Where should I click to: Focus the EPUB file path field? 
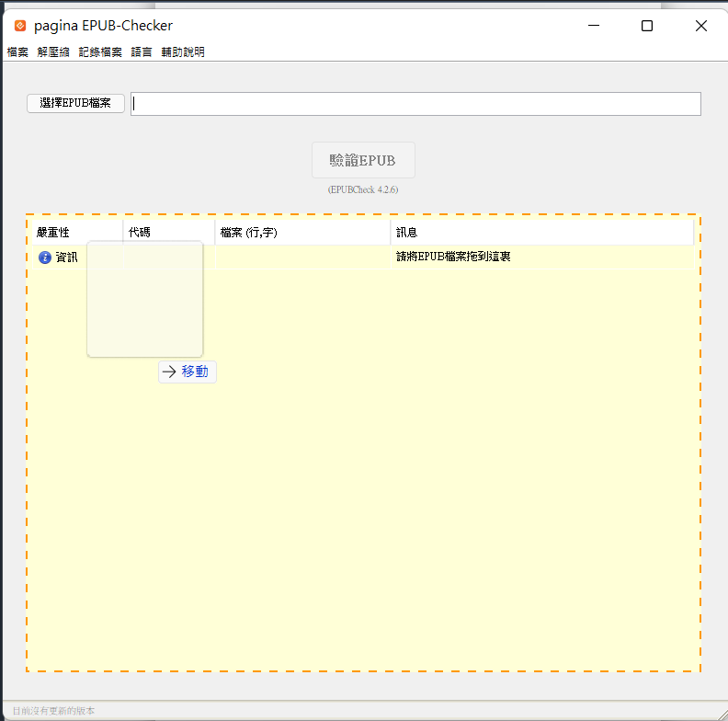tap(415, 104)
